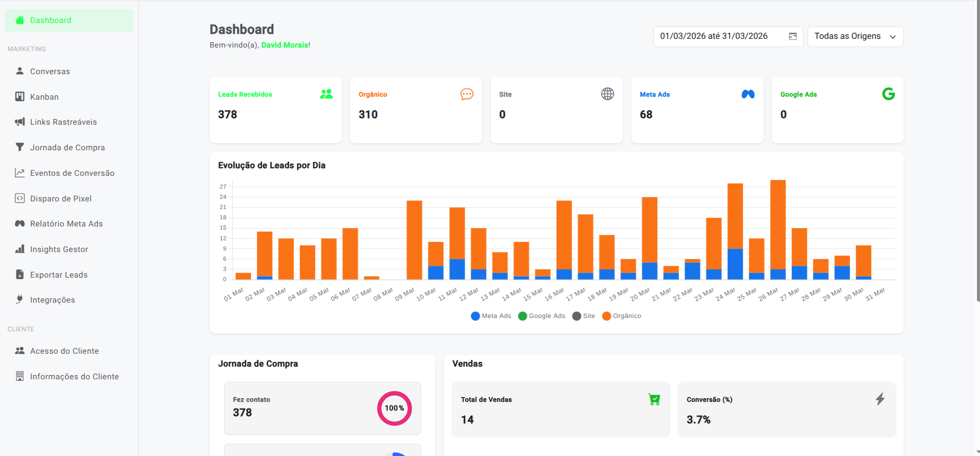Click the David Morais username

click(x=285, y=45)
